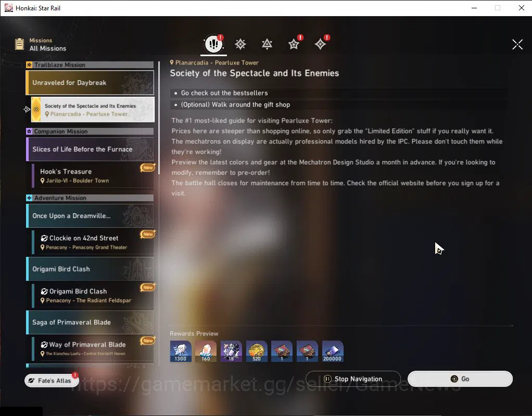The height and width of the screenshot is (416, 532).
Task: Click the Adventure Mission header diamond icon
Action: click(29, 198)
